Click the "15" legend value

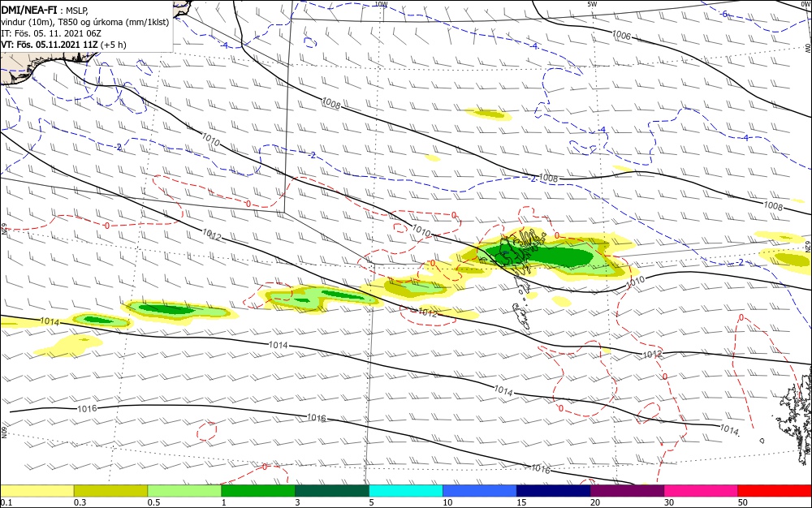[x=521, y=502]
